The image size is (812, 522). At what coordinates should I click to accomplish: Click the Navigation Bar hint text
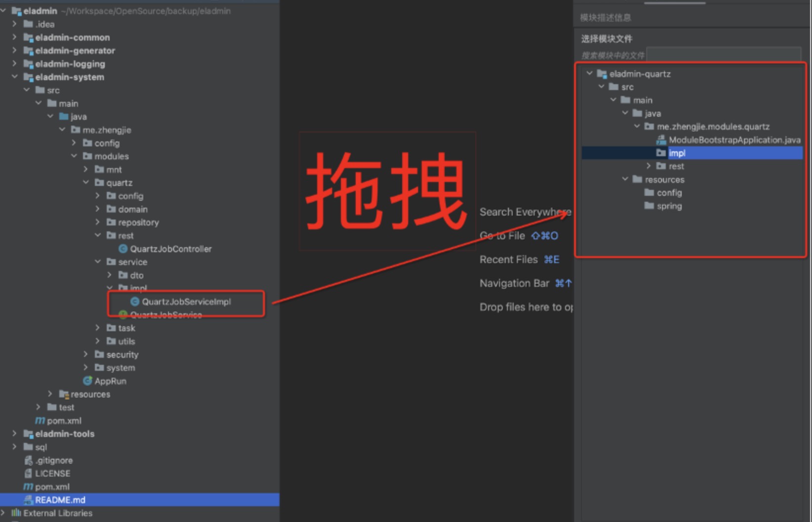[514, 283]
